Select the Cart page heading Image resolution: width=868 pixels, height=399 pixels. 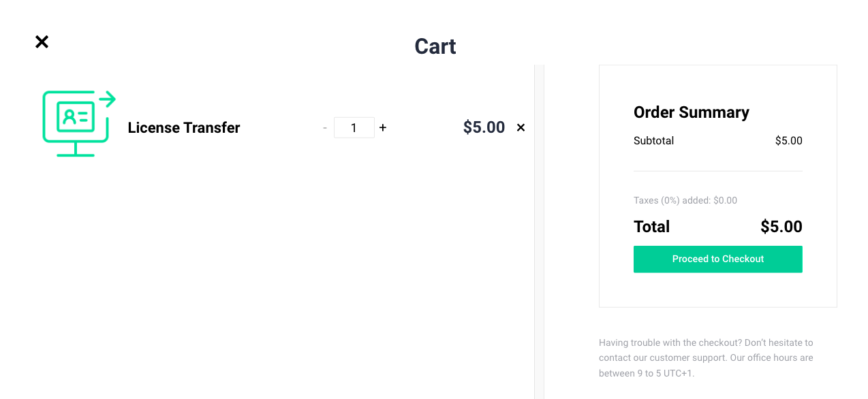coord(435,46)
